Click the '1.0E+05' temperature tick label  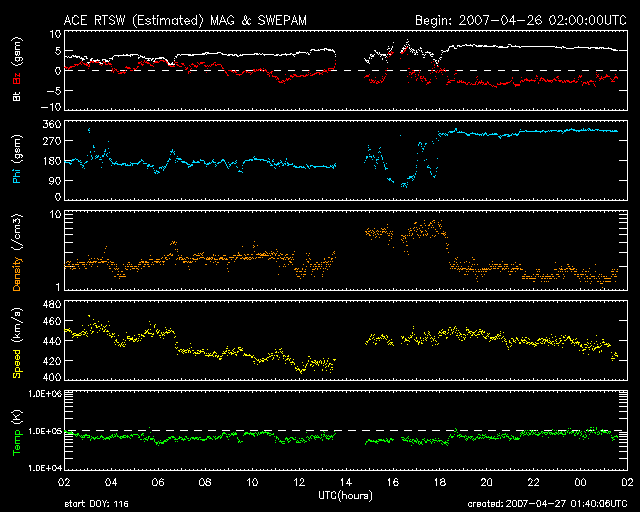pyautogui.click(x=45, y=431)
